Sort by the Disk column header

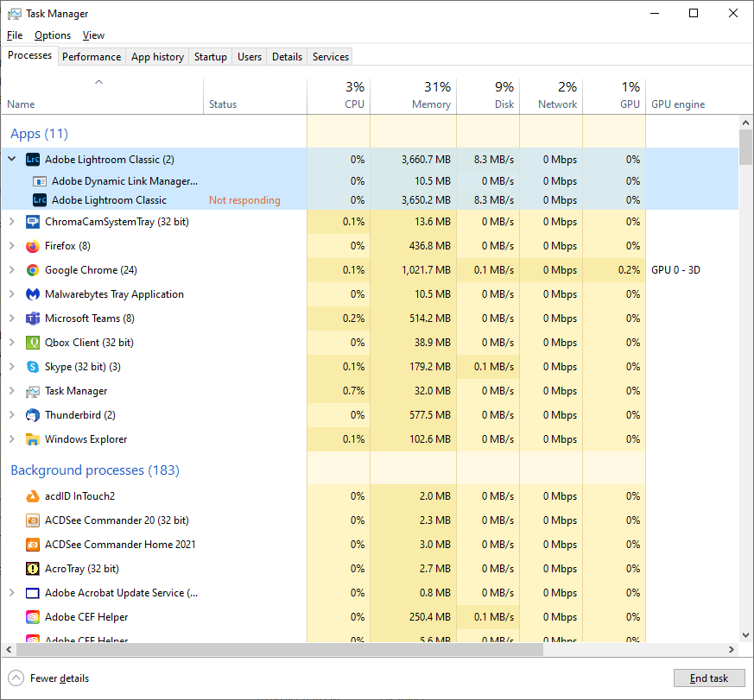[488, 96]
